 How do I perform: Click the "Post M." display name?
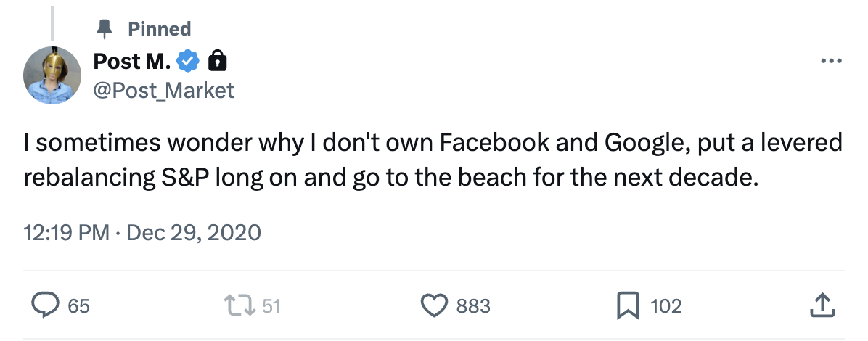[x=132, y=63]
